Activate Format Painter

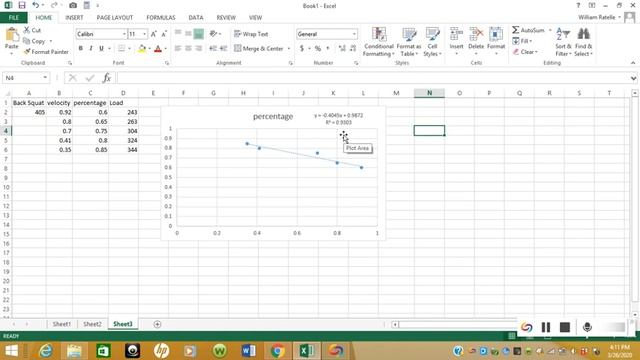tap(46, 52)
